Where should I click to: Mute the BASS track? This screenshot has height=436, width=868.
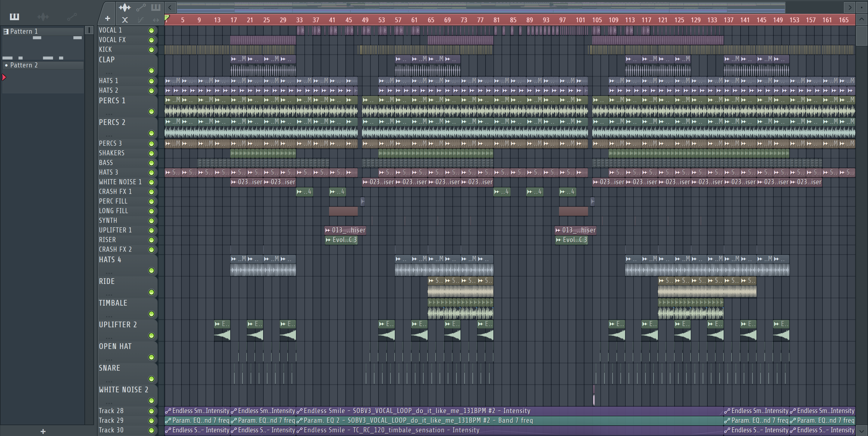click(151, 163)
